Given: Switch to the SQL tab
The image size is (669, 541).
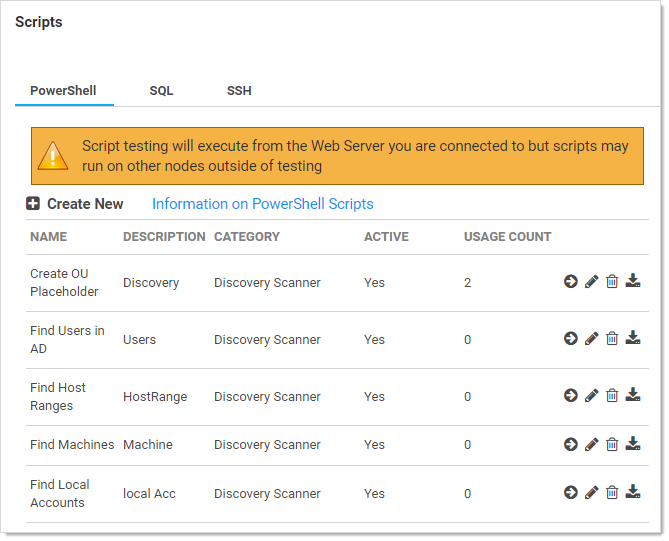Looking at the screenshot, I should click(x=161, y=91).
